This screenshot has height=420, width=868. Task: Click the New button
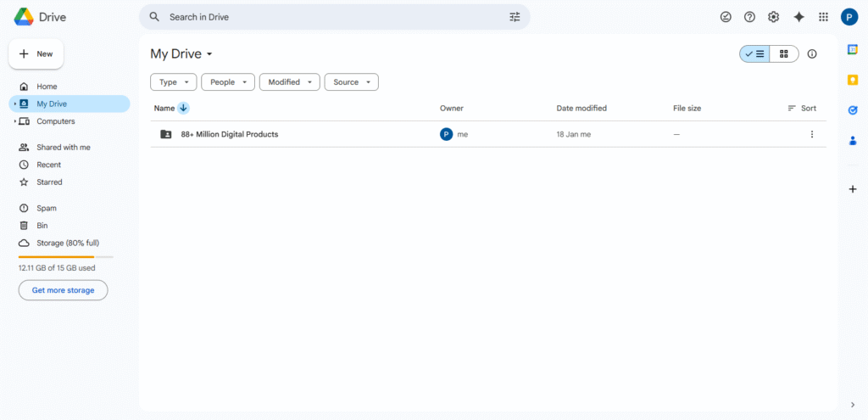(x=36, y=54)
